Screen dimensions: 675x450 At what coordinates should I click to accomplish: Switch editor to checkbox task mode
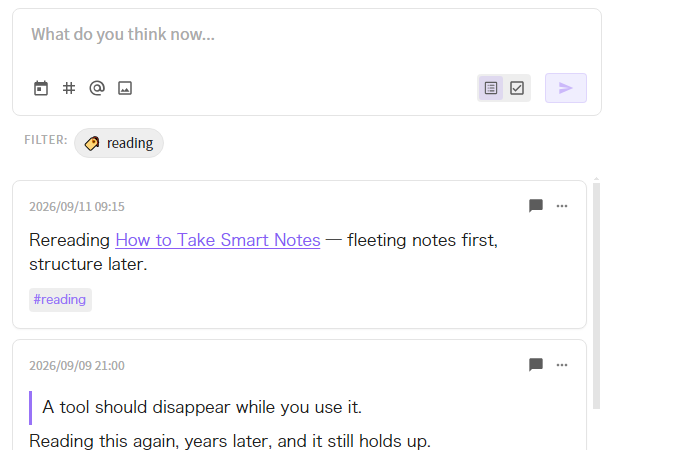tap(517, 88)
